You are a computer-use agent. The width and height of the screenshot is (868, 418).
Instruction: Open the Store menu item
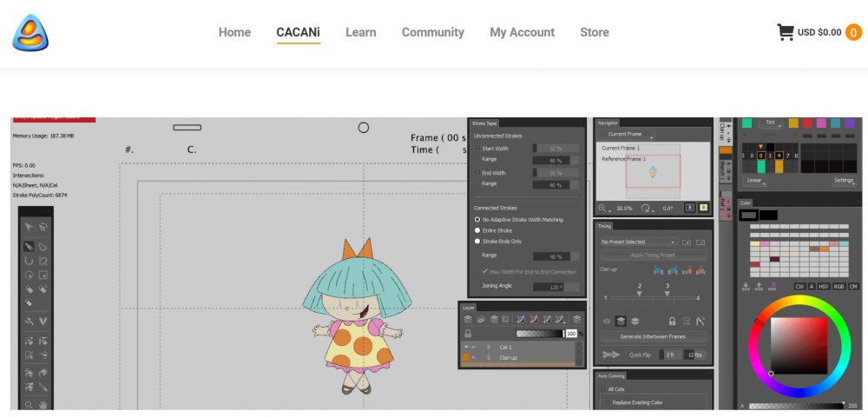click(595, 32)
